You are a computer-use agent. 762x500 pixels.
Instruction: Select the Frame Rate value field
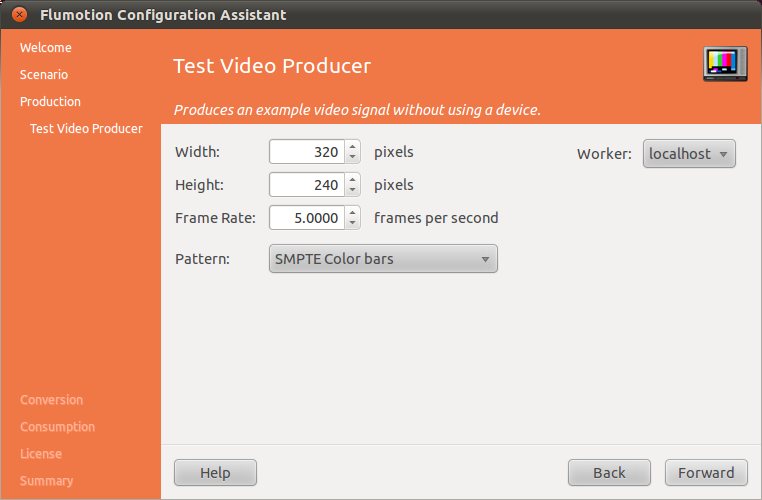(x=306, y=218)
